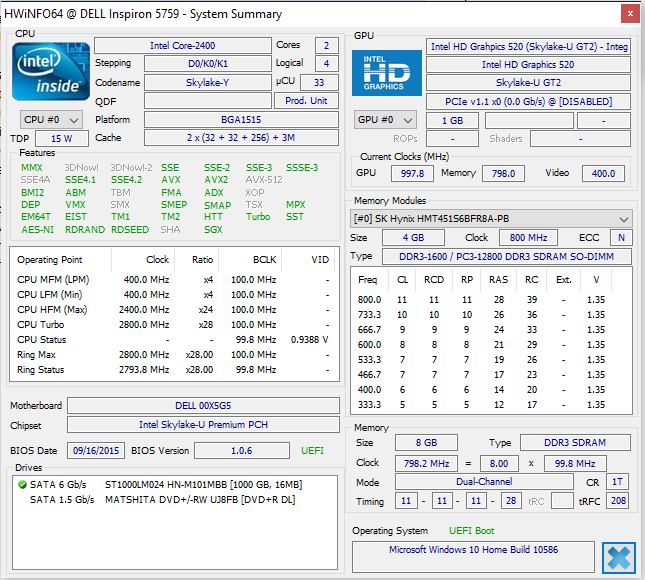The image size is (645, 580).
Task: Click the Prod. Unit field
Action: tap(306, 101)
